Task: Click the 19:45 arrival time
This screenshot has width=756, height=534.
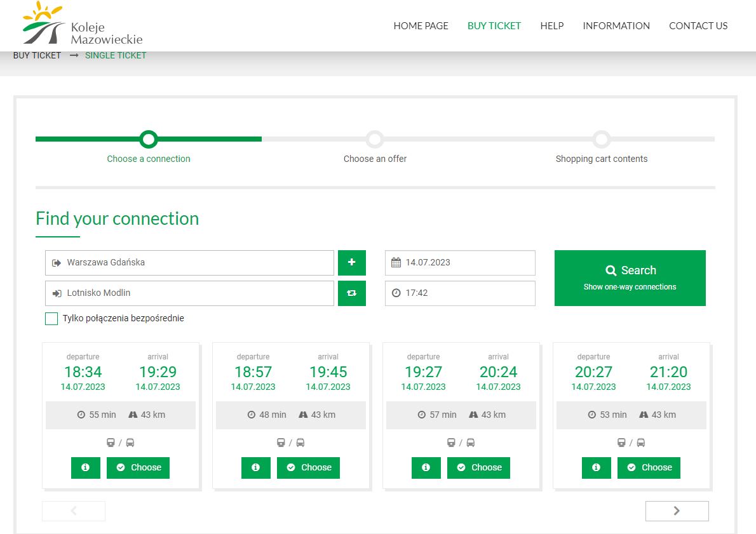Action: (328, 372)
